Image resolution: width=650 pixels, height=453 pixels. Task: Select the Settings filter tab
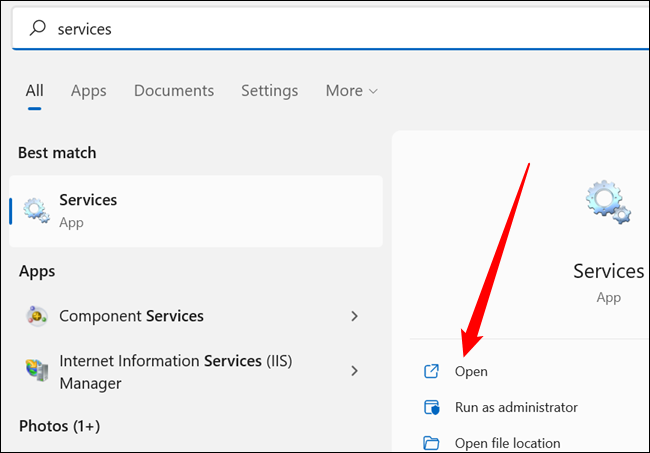tap(269, 91)
